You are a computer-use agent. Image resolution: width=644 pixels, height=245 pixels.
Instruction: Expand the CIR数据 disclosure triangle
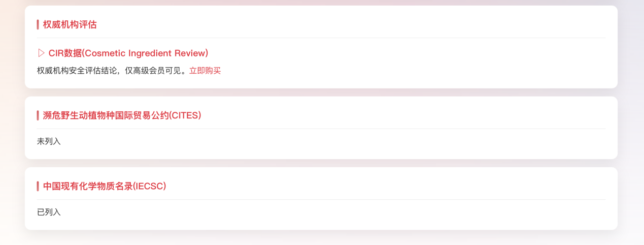[42, 53]
